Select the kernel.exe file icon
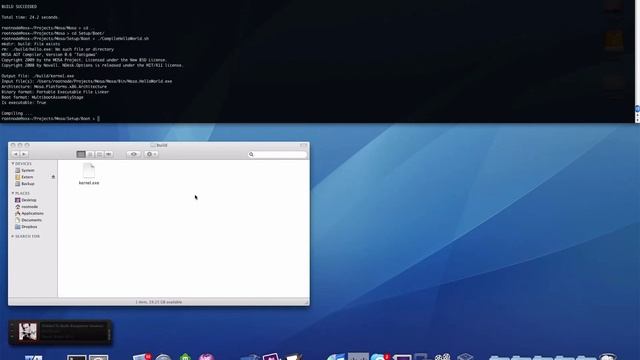This screenshot has width=640, height=360. click(89, 171)
